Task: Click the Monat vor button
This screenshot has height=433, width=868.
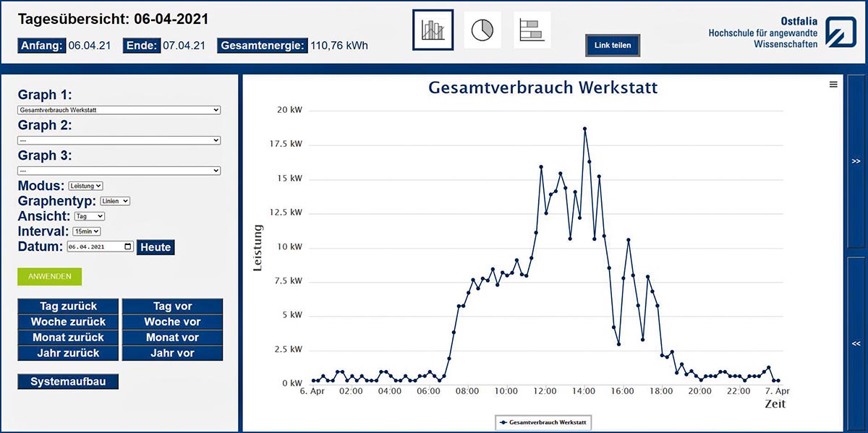Action: tap(172, 338)
